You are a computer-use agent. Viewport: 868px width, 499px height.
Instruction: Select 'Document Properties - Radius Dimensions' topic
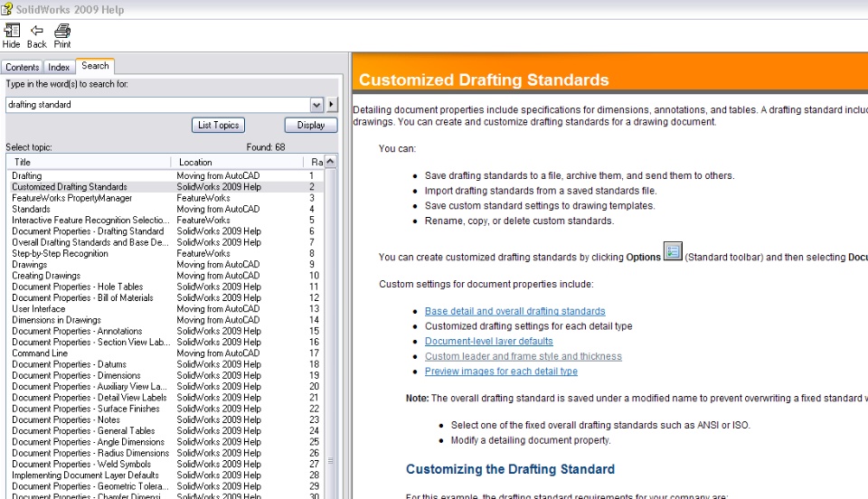coord(166,453)
